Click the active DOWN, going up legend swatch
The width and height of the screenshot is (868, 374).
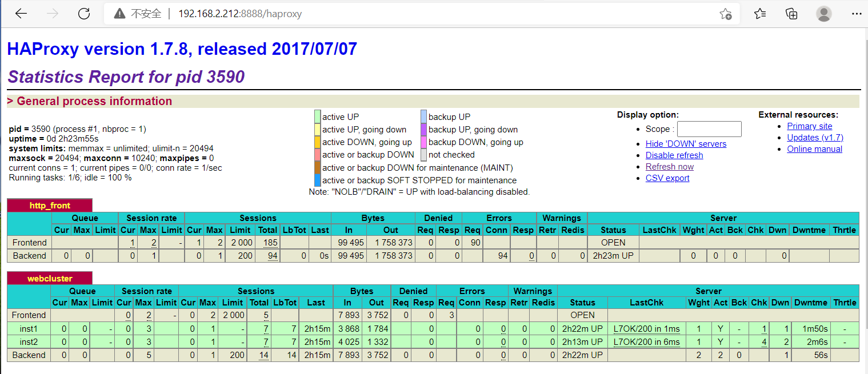[317, 142]
